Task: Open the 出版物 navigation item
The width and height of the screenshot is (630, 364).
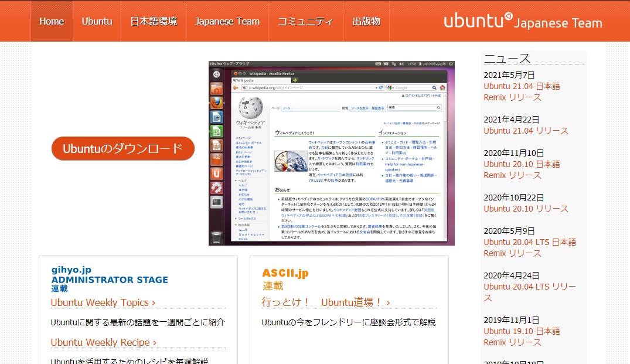Action: click(x=366, y=21)
